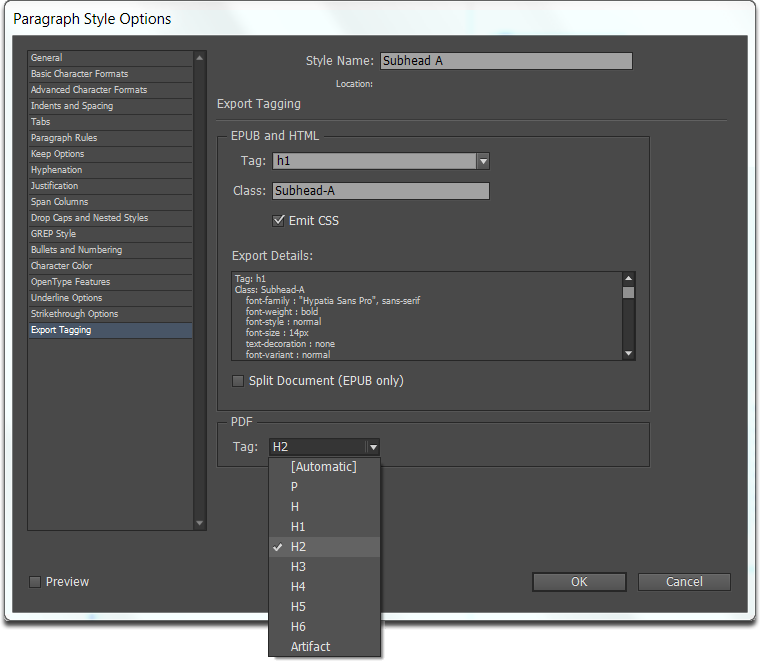Enable the Preview checkbox
Viewport: 760px width, 661px height.
[36, 582]
